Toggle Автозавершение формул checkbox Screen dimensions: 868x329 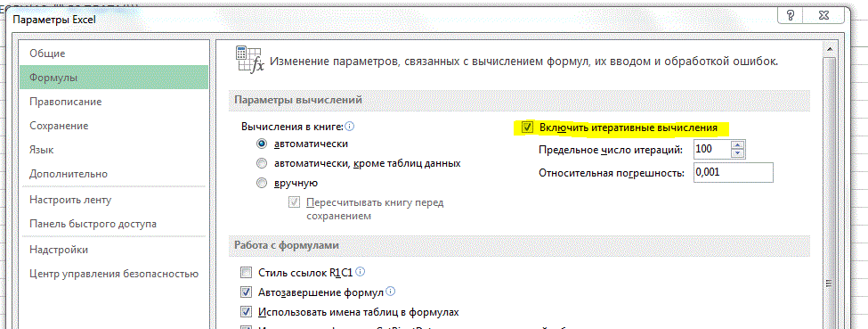(x=246, y=292)
